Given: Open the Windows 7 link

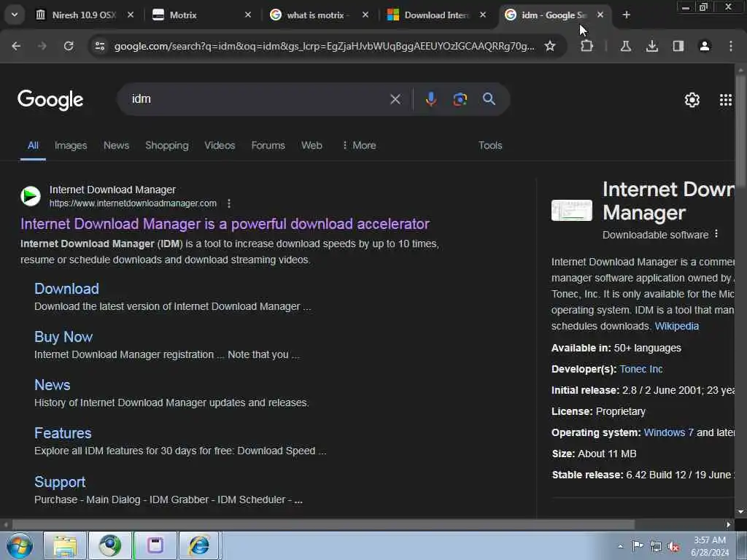Looking at the screenshot, I should [x=668, y=432].
